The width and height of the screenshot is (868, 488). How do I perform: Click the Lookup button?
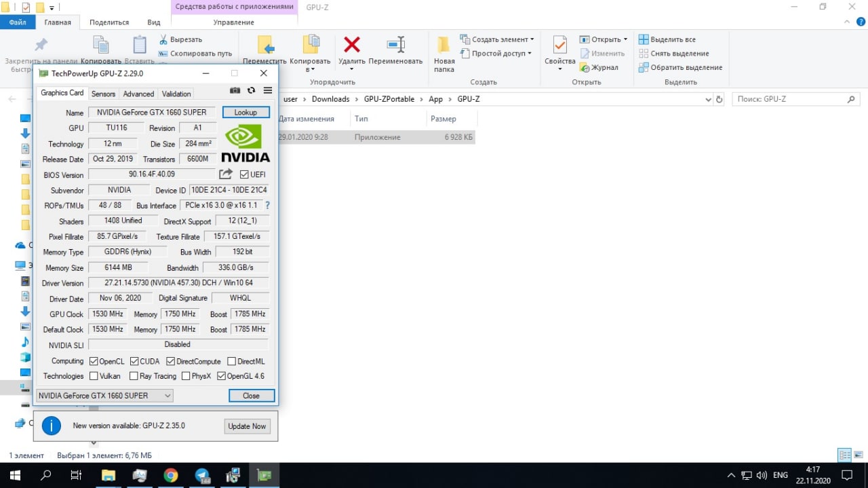tap(245, 112)
